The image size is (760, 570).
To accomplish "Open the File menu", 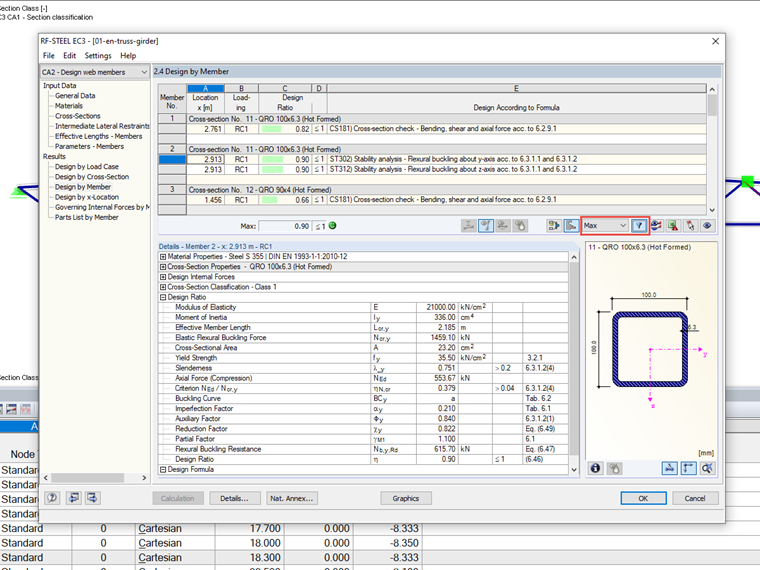I will 48,56.
